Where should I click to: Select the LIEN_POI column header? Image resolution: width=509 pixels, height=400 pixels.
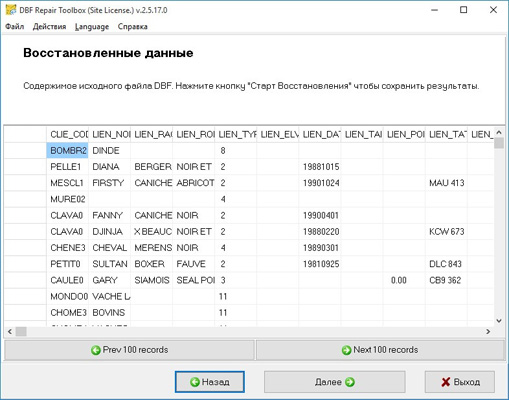pos(404,134)
